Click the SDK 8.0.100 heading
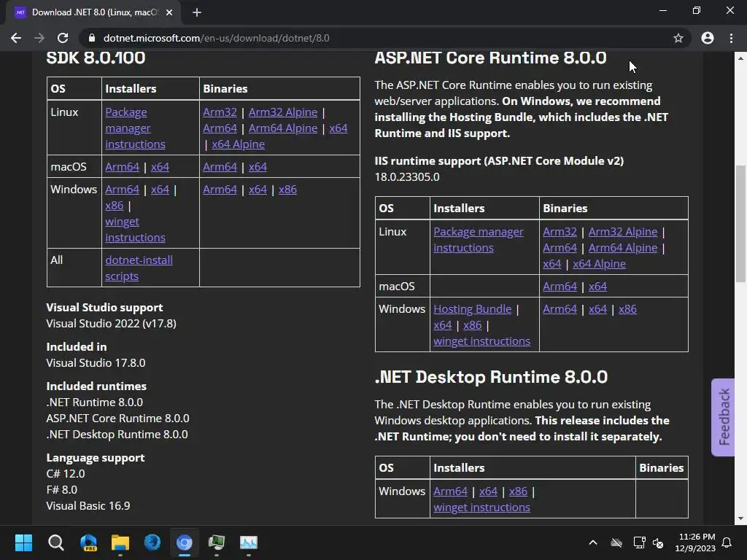The height and width of the screenshot is (560, 747). pyautogui.click(x=96, y=58)
